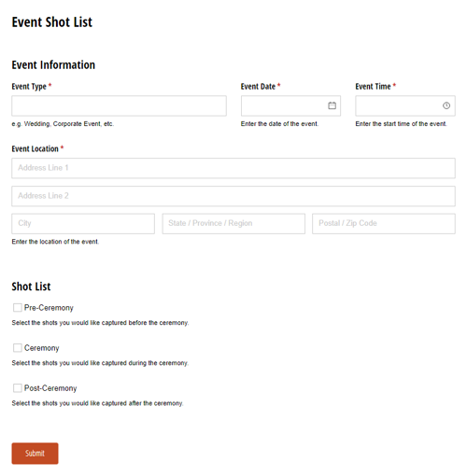This screenshot has width=467, height=476.
Task: Focus the City input field
Action: [83, 223]
